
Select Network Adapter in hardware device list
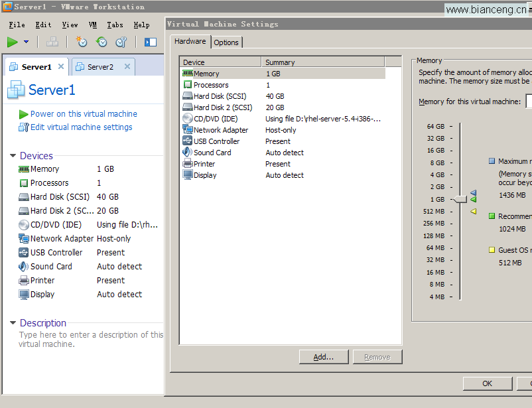(x=283, y=130)
